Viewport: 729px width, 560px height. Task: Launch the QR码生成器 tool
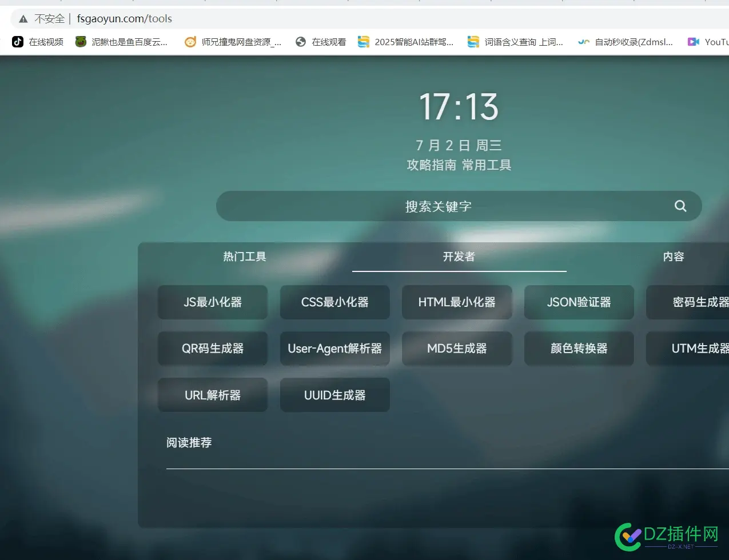click(x=213, y=349)
